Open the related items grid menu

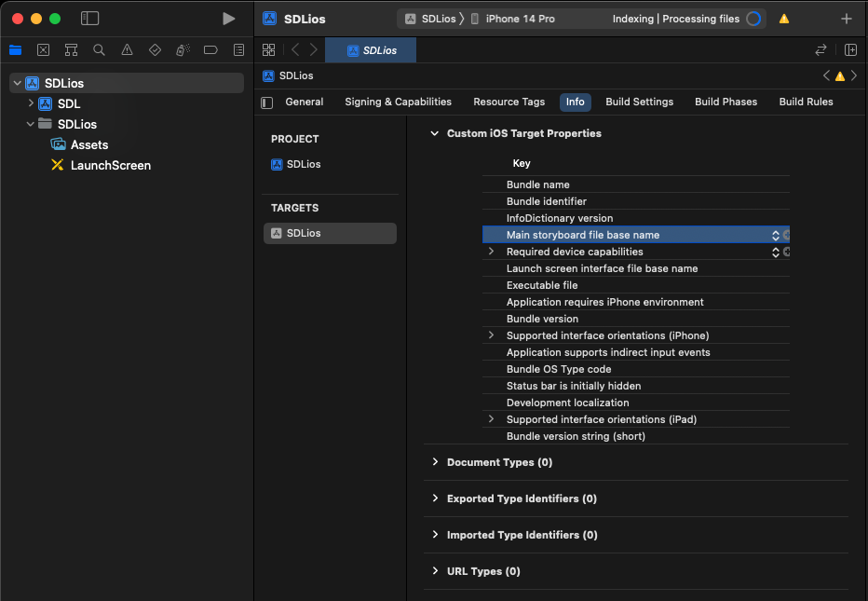click(x=268, y=50)
